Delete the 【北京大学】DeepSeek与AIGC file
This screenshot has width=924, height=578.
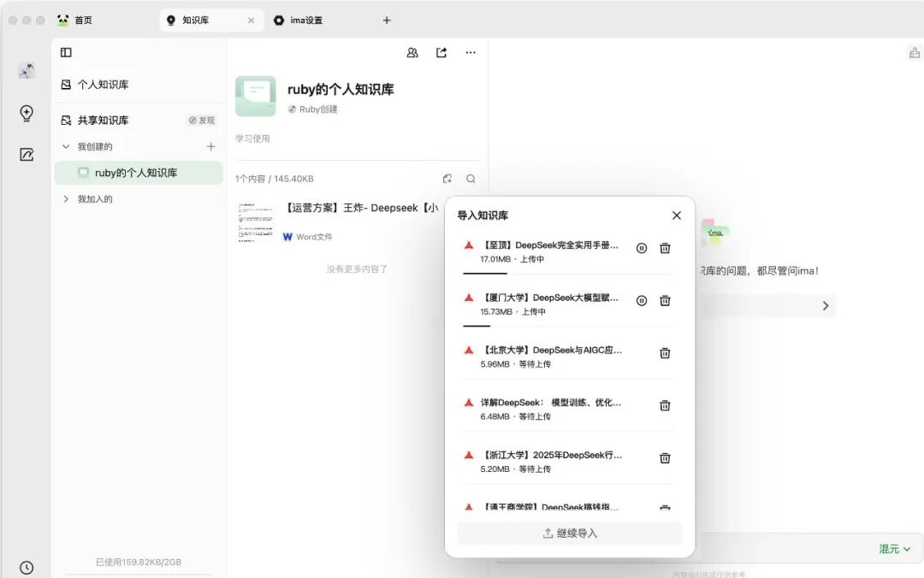pyautogui.click(x=665, y=353)
